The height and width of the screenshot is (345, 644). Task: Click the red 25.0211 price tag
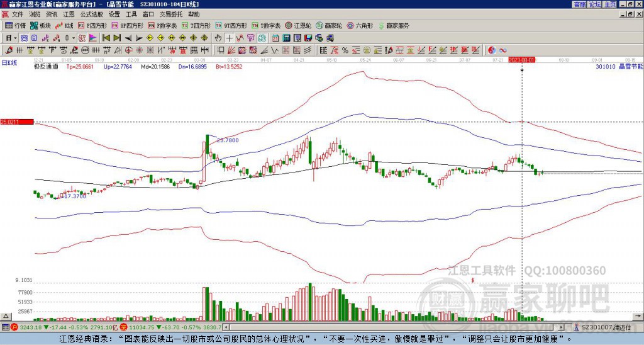point(17,122)
